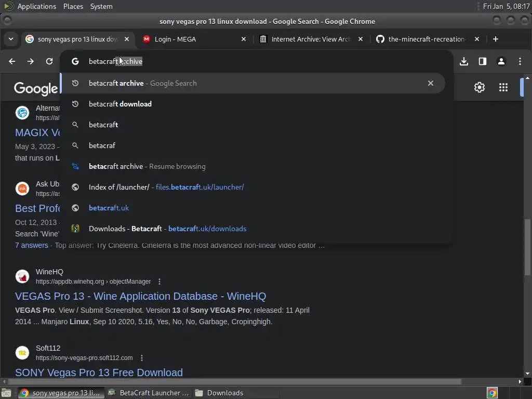Open the Applications menu
This screenshot has height=399, width=532.
(x=37, y=6)
